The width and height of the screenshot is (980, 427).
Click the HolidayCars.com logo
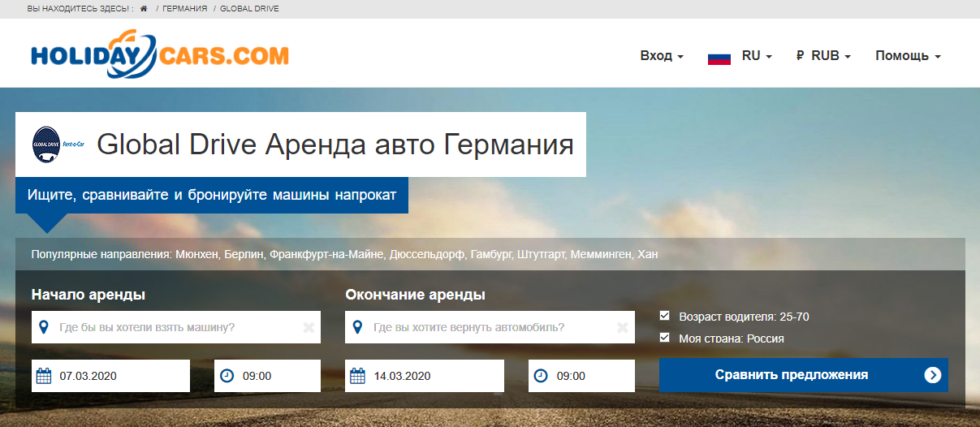(x=160, y=54)
